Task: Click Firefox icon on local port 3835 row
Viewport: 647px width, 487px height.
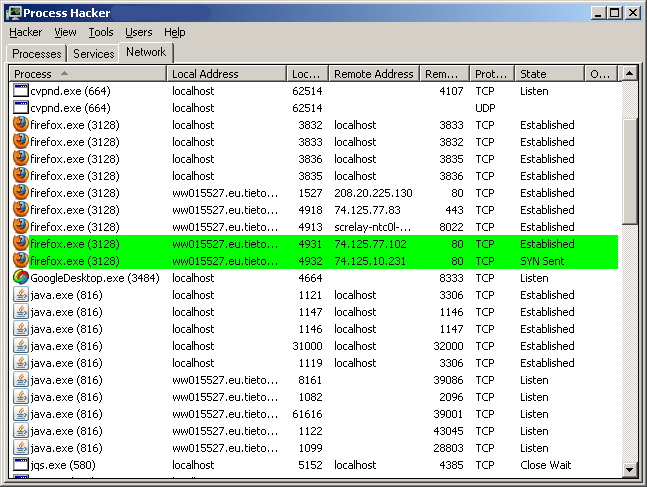Action: (21, 175)
